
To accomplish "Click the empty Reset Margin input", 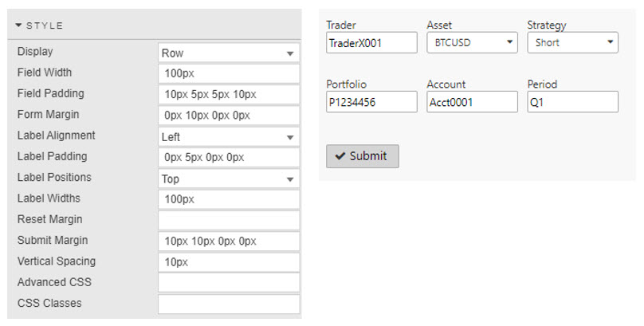I will 229,220.
